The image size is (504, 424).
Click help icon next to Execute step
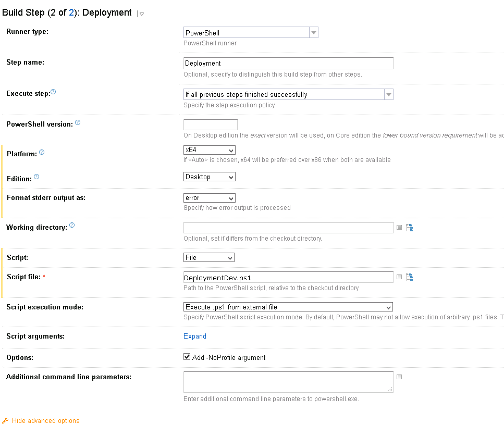pos(53,92)
